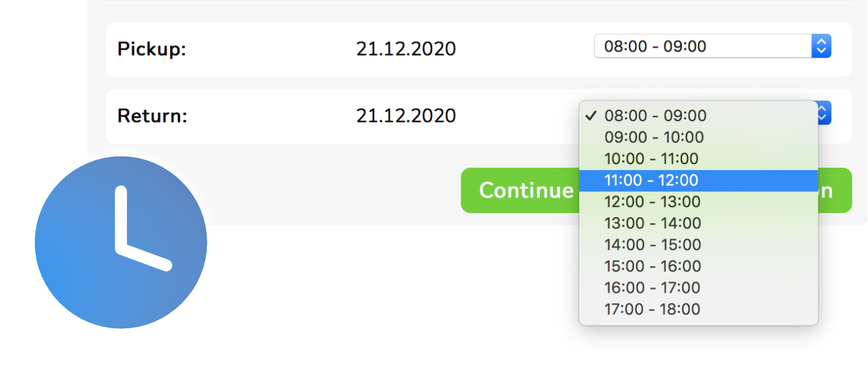The image size is (868, 366).
Task: Click the green Continue button
Action: click(x=520, y=190)
